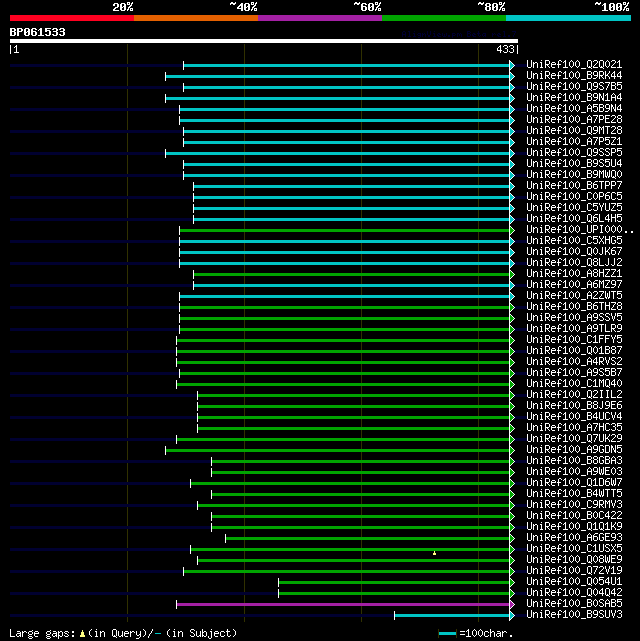Viewport: 640px width, 641px height.
Task: Select the UniRef100_B6TPP7 text
Action: (x=574, y=186)
